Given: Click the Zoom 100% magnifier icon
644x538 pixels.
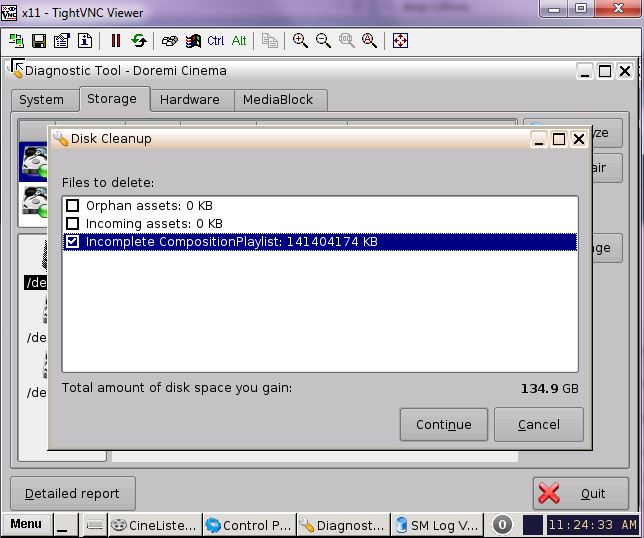Looking at the screenshot, I should pyautogui.click(x=346, y=41).
